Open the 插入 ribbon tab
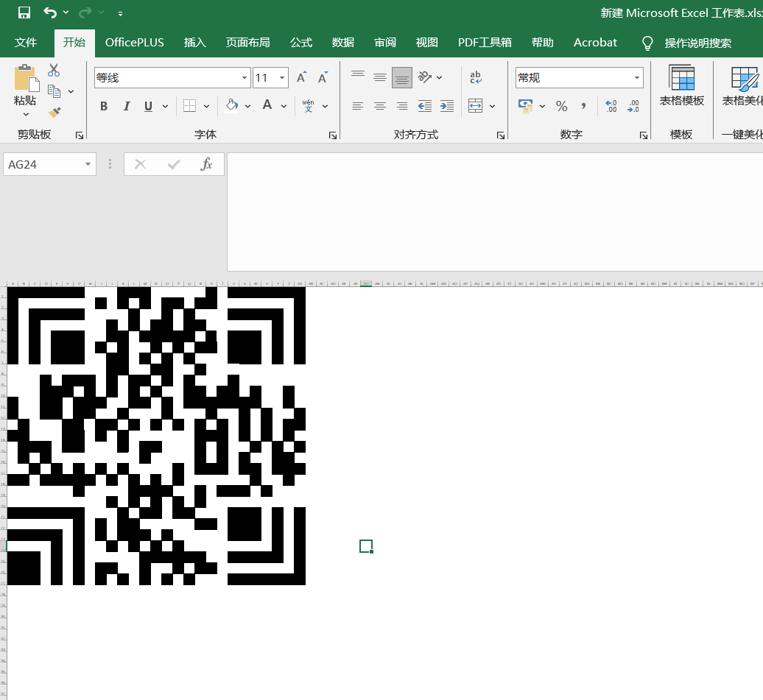 point(194,43)
